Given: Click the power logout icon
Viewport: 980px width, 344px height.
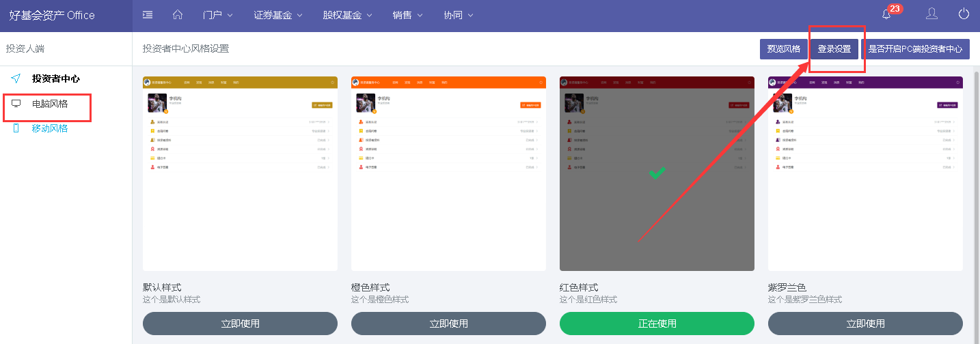Looking at the screenshot, I should point(964,14).
